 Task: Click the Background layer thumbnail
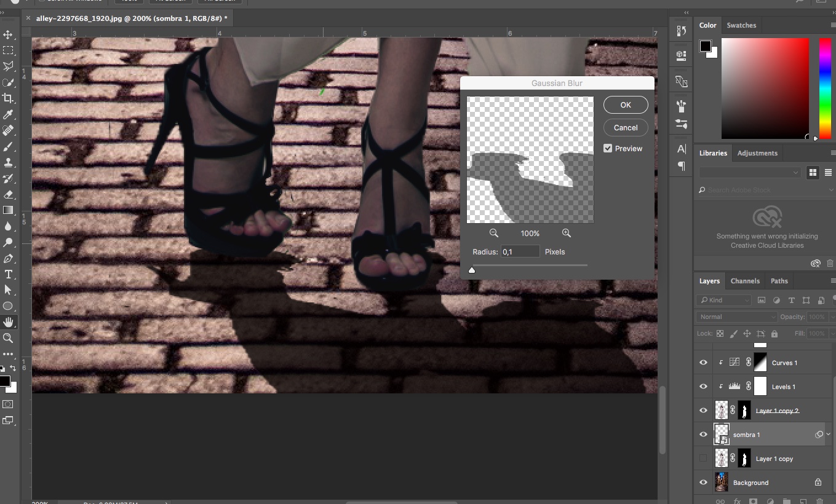(722, 482)
